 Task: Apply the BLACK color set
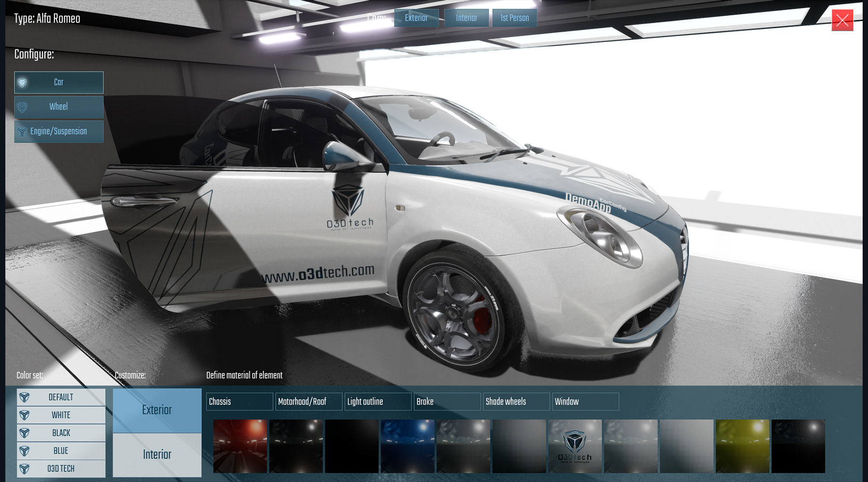[x=61, y=433]
